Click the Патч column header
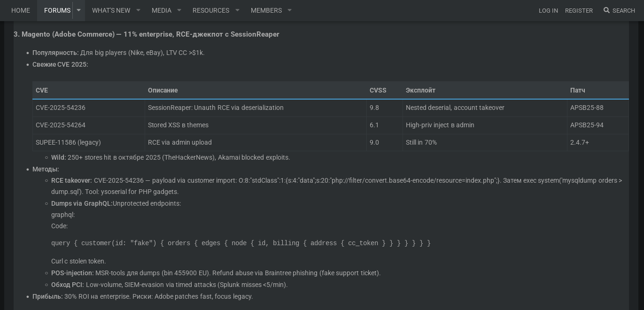Image resolution: width=644 pixels, height=310 pixels. [577, 90]
